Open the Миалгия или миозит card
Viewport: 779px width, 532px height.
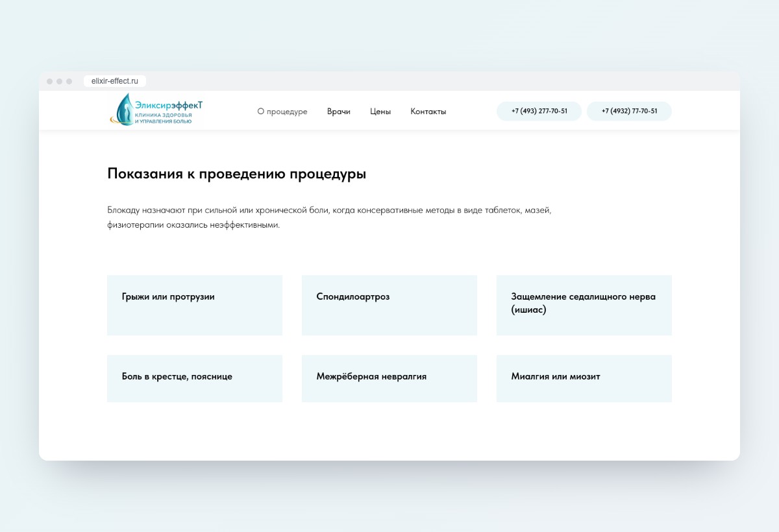(x=584, y=378)
